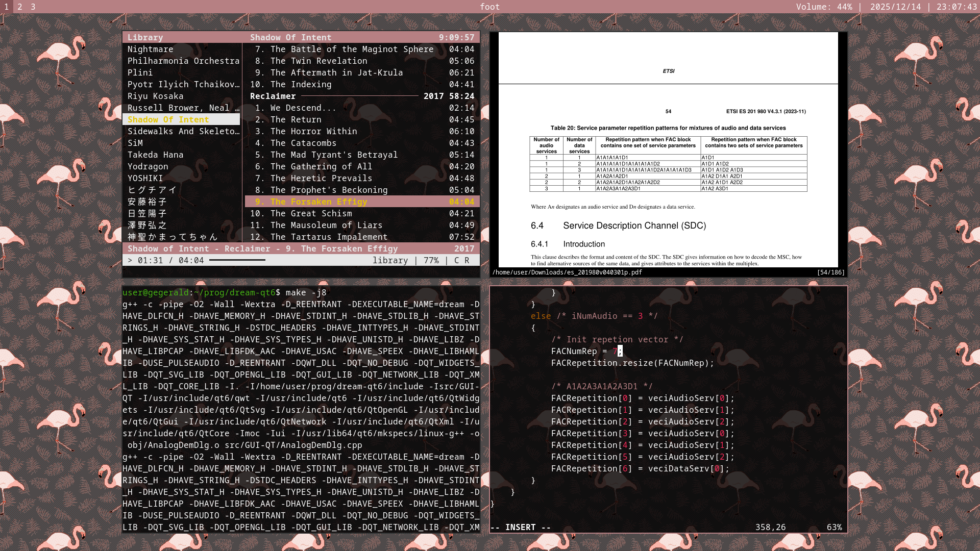Click the PDF file path status bar
The image size is (980, 551).
pos(567,272)
